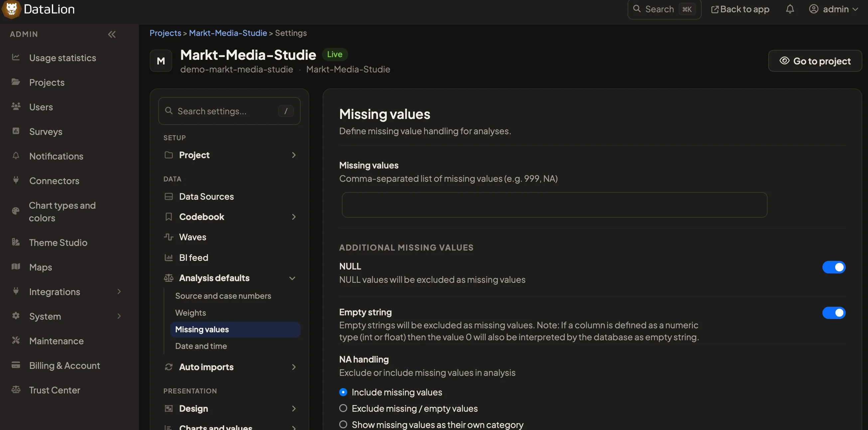Image resolution: width=868 pixels, height=430 pixels.
Task: Click the Projects folder icon in sidebar
Action: tap(16, 82)
